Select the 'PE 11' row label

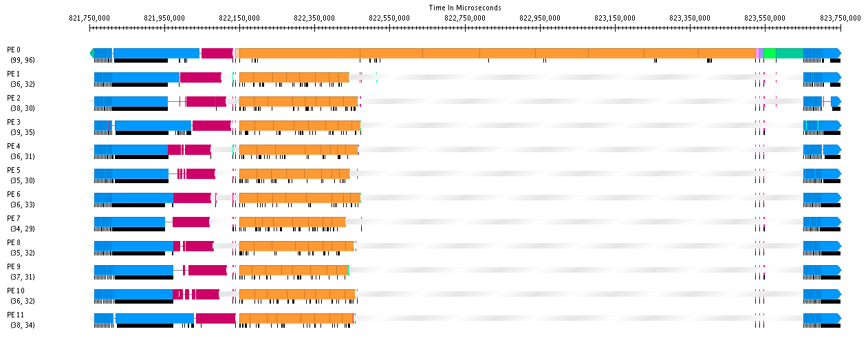point(16,315)
